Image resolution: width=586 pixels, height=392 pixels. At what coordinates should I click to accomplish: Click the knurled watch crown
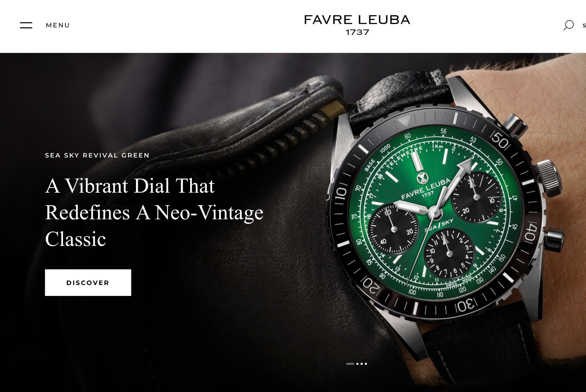pyautogui.click(x=549, y=177)
